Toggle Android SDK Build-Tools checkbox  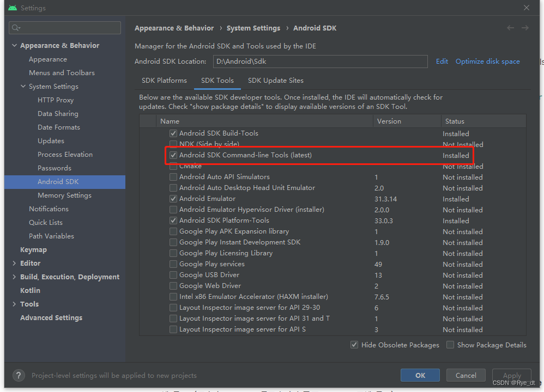[173, 133]
